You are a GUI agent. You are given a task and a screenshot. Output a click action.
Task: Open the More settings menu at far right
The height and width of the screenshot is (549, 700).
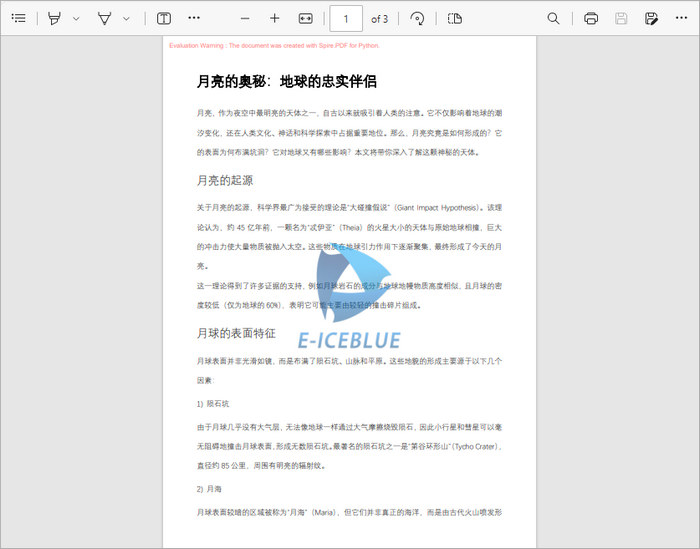click(x=682, y=19)
